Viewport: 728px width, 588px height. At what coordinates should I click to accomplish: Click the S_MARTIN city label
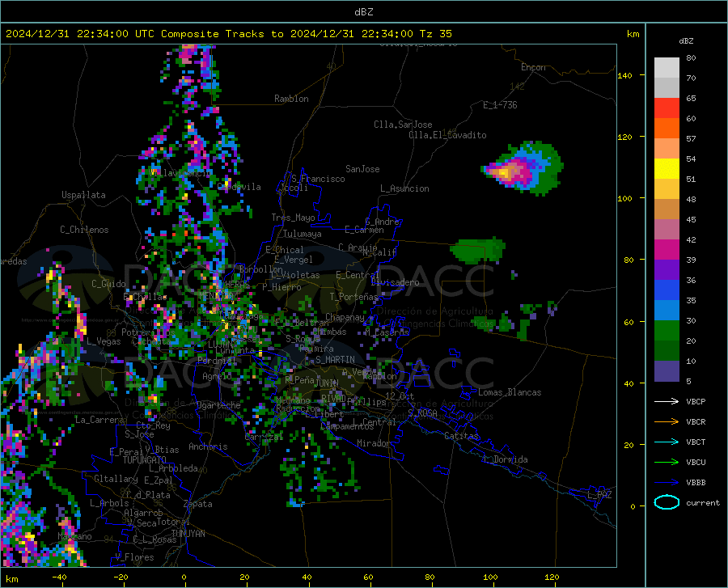[x=335, y=360]
